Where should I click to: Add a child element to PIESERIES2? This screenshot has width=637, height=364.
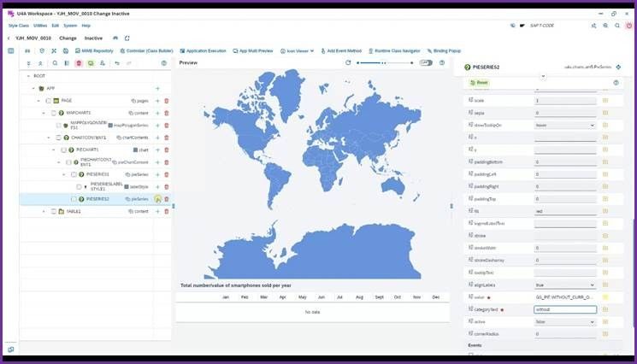coord(157,199)
